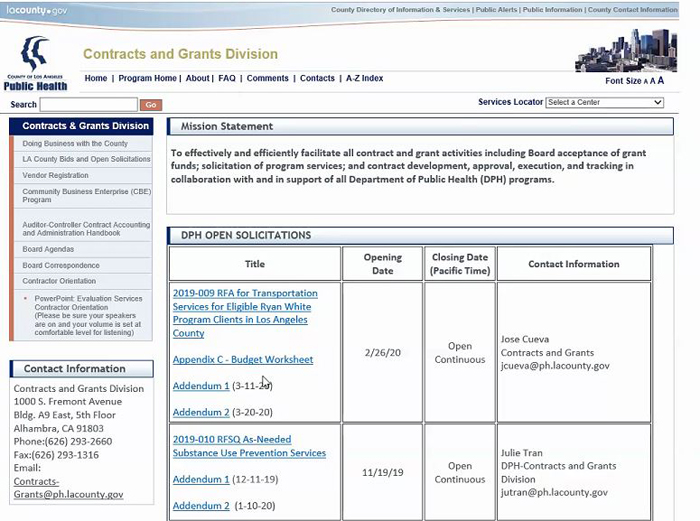The width and height of the screenshot is (700, 521).
Task: Click the Jose Cueva contact name
Action: (x=525, y=339)
